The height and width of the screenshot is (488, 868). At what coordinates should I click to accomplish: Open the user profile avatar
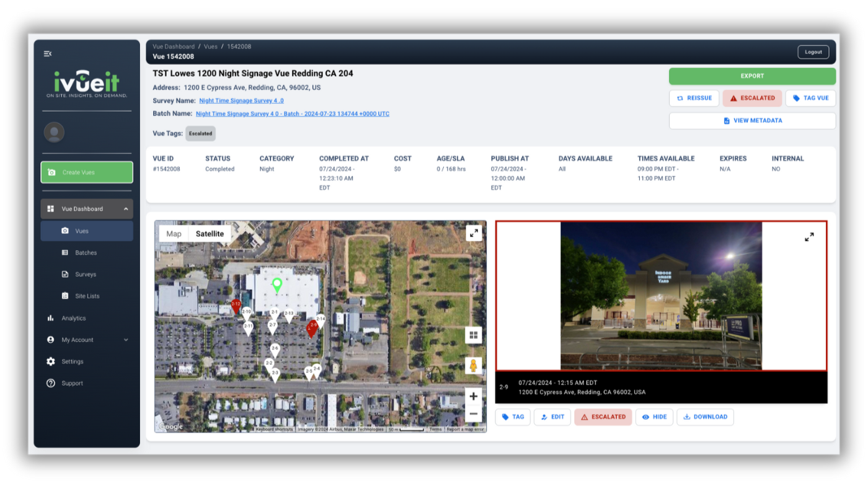(x=54, y=132)
